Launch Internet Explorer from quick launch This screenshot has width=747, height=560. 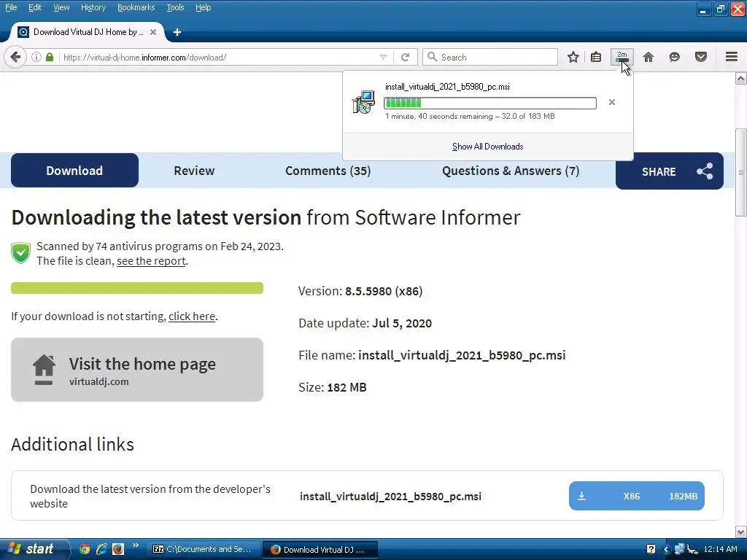[x=101, y=549]
